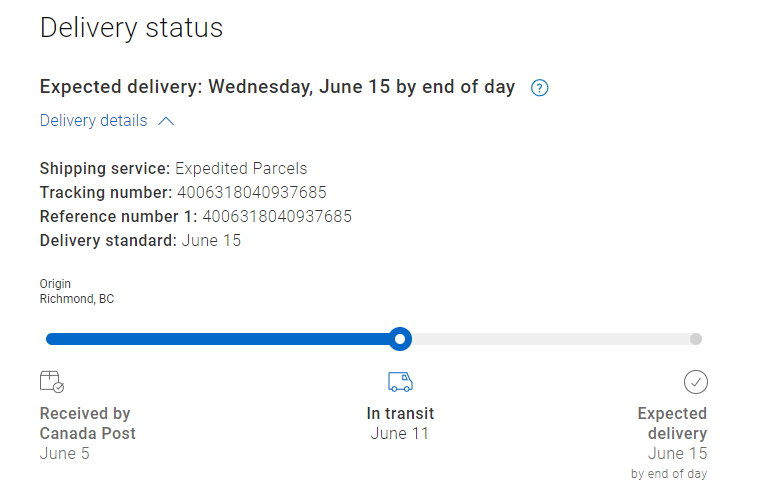This screenshot has height=497, width=774.
Task: Click the current position marker on progress bar
Action: 400,339
